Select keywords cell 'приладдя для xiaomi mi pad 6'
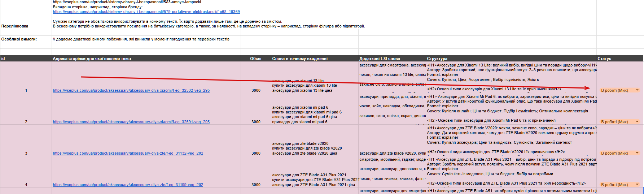Viewport: 644px width, 194px height. coord(315,109)
